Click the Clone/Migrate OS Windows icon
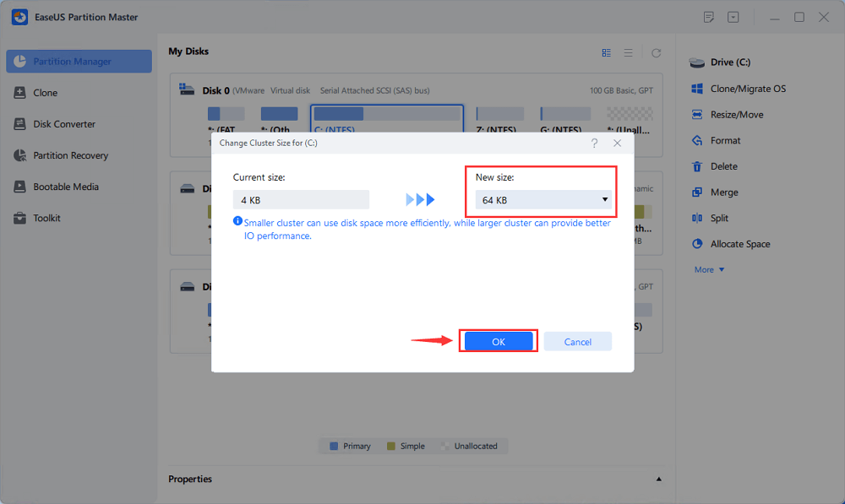 tap(697, 89)
